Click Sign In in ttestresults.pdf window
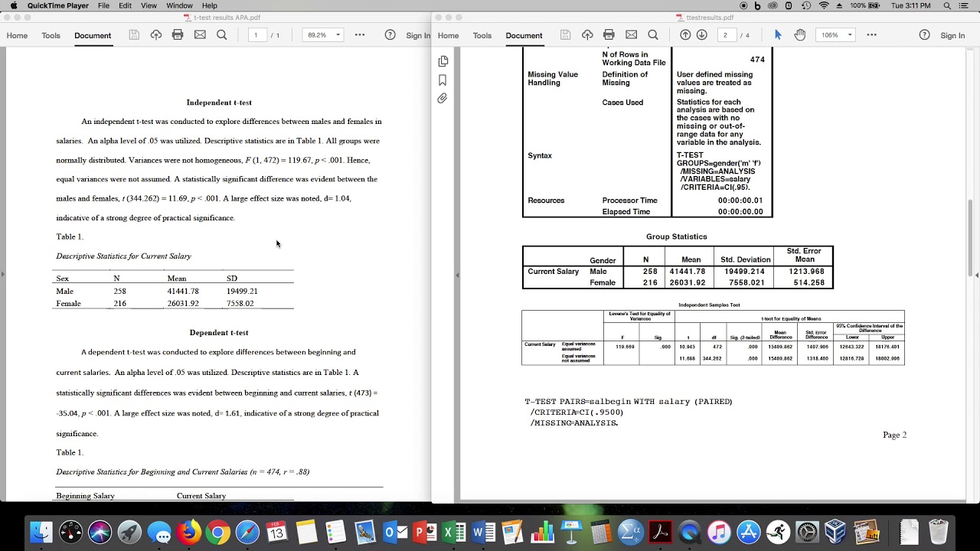 coord(952,35)
